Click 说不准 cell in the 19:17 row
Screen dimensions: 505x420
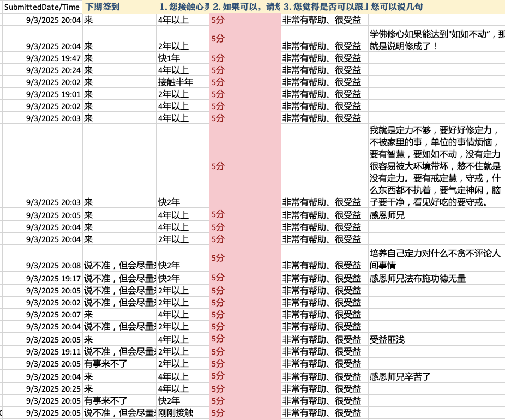coord(119,278)
